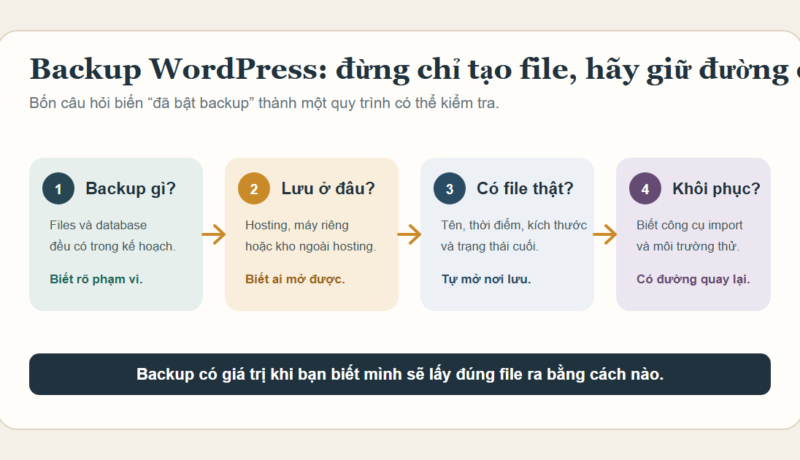Click the text 'và trạng thái cuối.'
Image resolution: width=800 pixels, height=460 pixels.
coord(489,246)
